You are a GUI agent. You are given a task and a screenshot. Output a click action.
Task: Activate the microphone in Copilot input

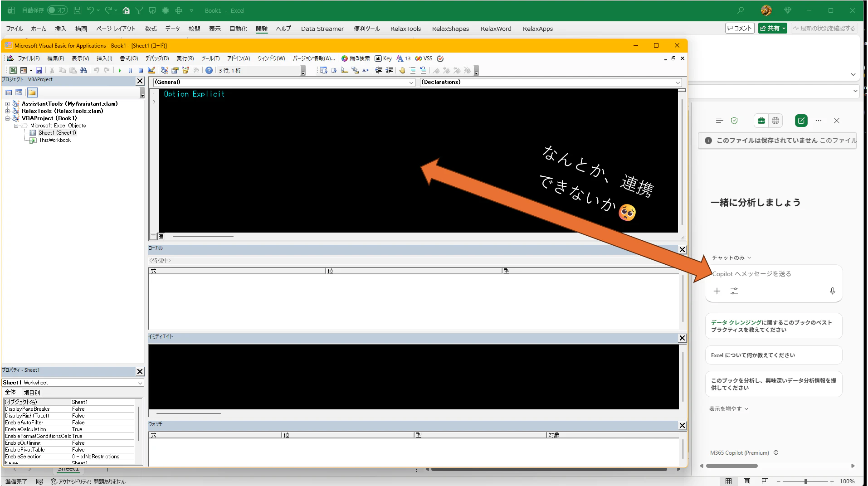833,291
